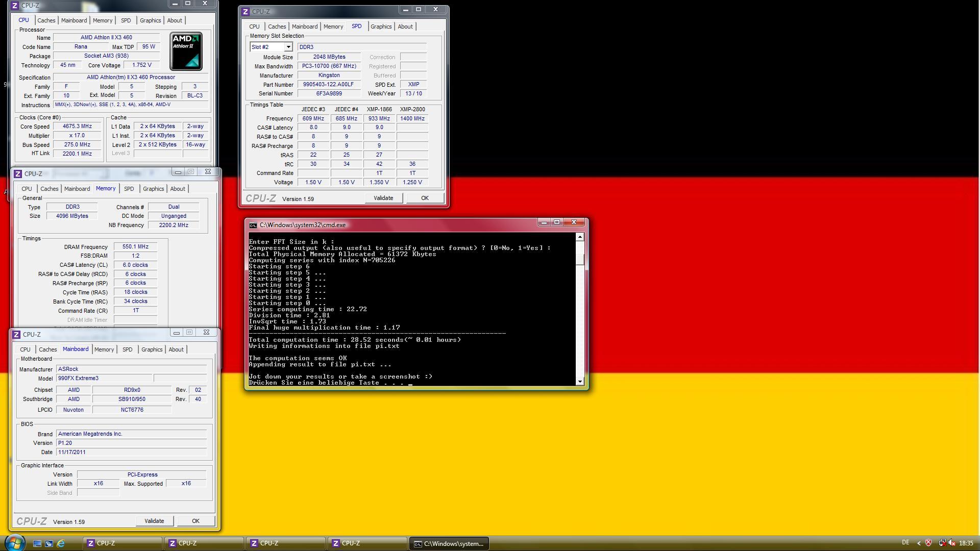Click the cmd.exe scrollbar down arrow
Viewport: 980px width, 551px height.
[x=580, y=382]
